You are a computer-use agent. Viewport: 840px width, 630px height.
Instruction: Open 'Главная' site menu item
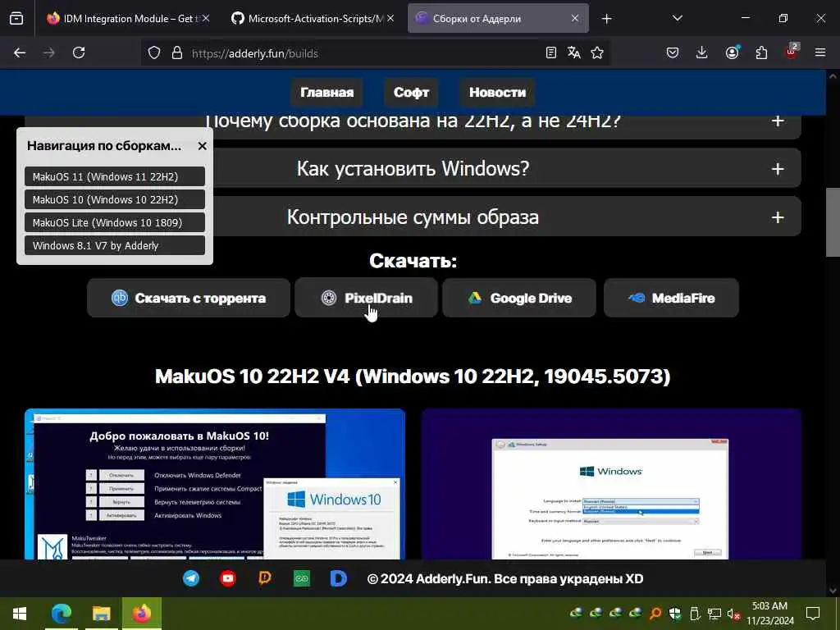point(326,92)
